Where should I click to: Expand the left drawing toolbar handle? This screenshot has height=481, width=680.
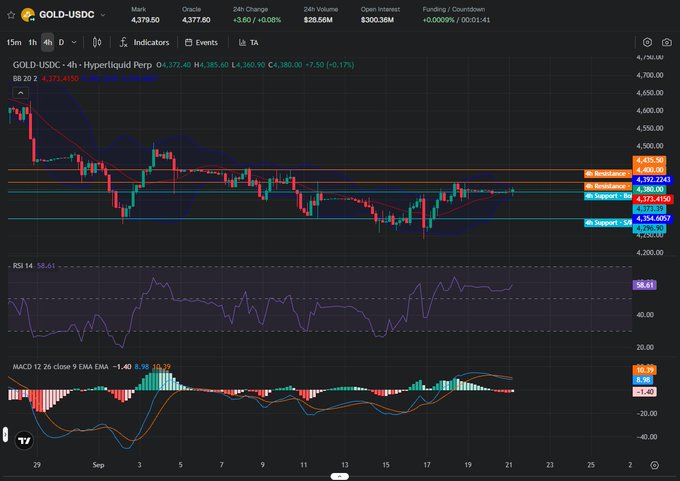tap(5, 434)
